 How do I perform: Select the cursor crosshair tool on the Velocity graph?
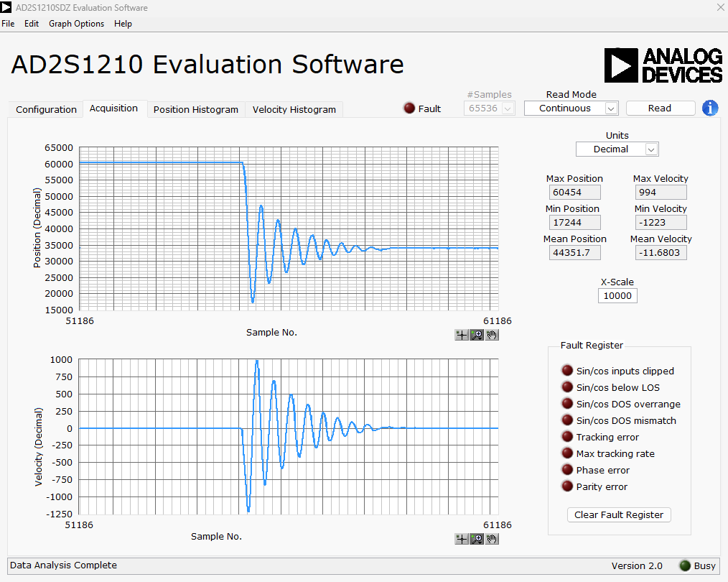[461, 538]
